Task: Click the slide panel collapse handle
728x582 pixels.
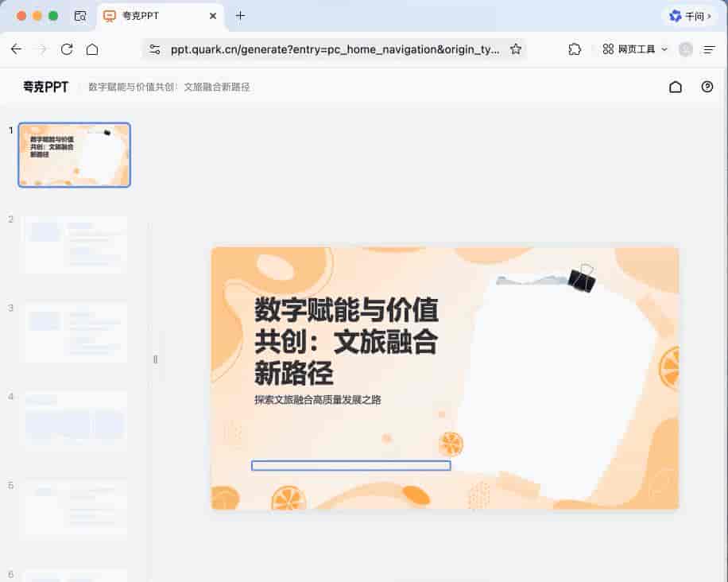Action: [x=156, y=359]
